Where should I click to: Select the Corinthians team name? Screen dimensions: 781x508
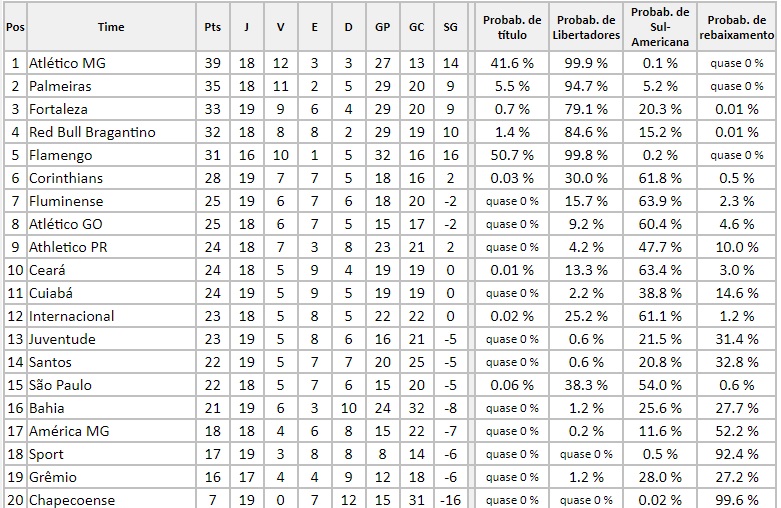[66, 178]
